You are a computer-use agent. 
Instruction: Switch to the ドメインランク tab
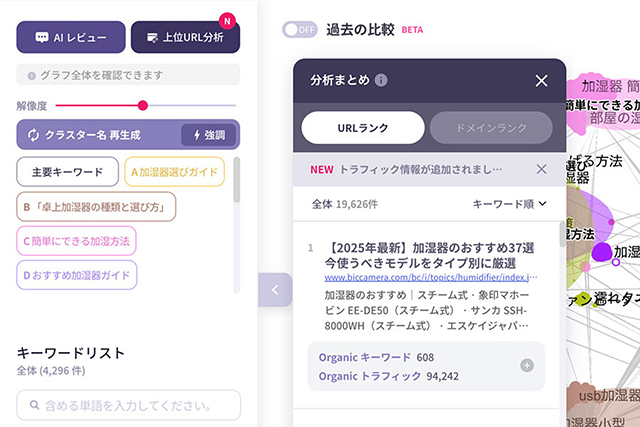pos(491,127)
